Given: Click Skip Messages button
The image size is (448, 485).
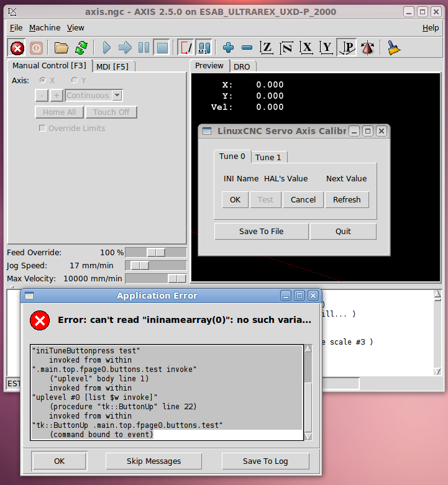Looking at the screenshot, I should pyautogui.click(x=153, y=461).
